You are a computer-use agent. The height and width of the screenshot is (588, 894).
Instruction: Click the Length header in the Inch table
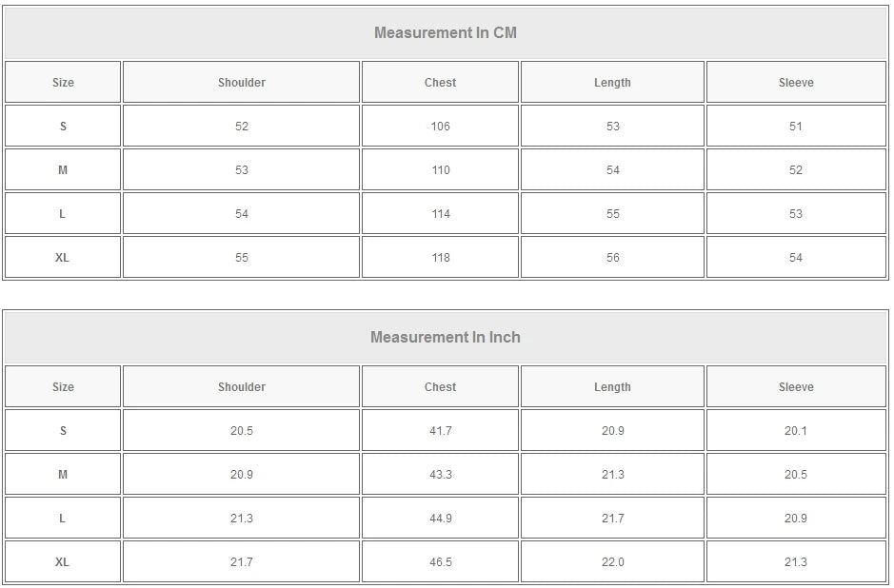point(612,387)
